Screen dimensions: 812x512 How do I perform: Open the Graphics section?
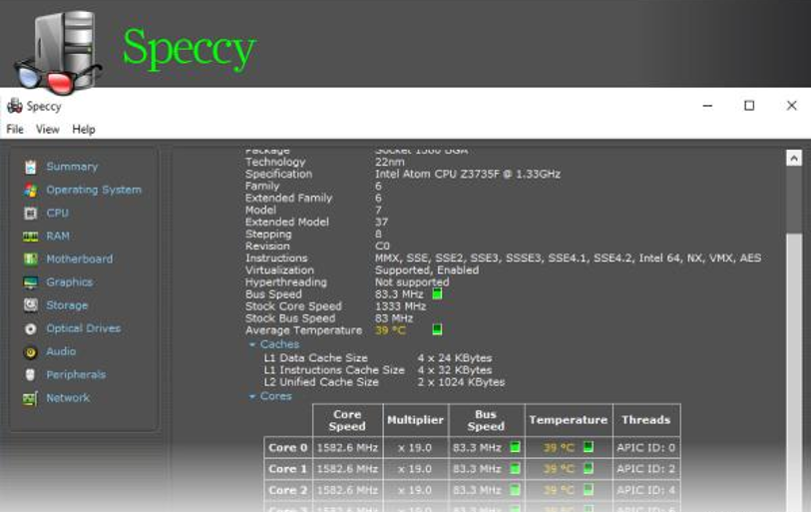click(70, 282)
